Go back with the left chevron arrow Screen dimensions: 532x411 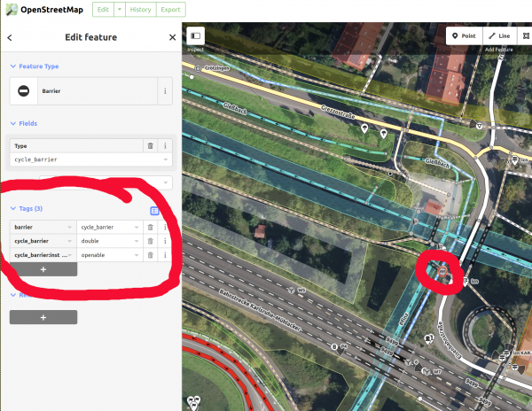click(9, 37)
